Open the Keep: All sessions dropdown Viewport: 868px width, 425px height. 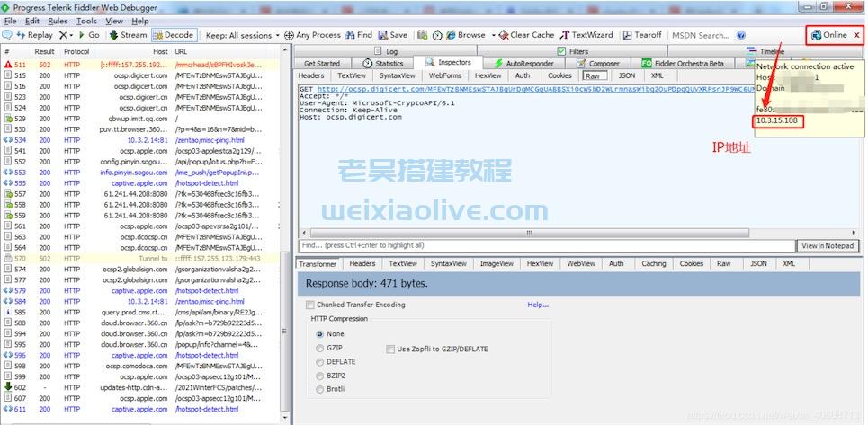click(242, 35)
